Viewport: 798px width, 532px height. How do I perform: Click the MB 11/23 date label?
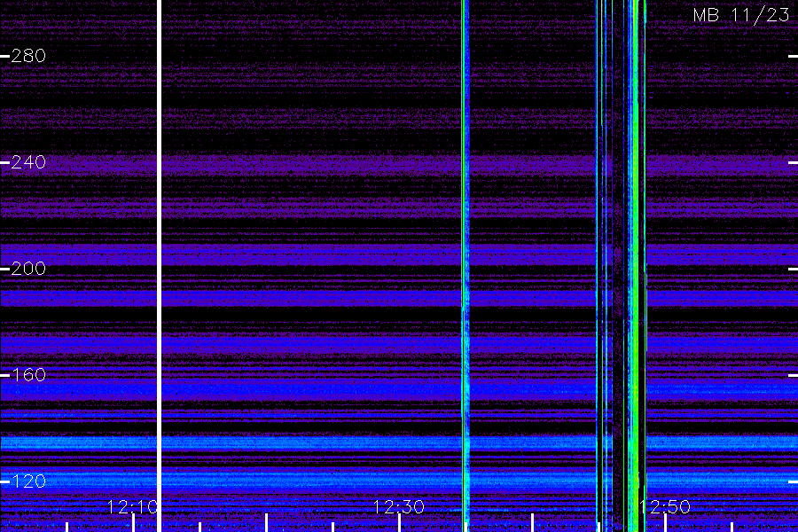741,15
